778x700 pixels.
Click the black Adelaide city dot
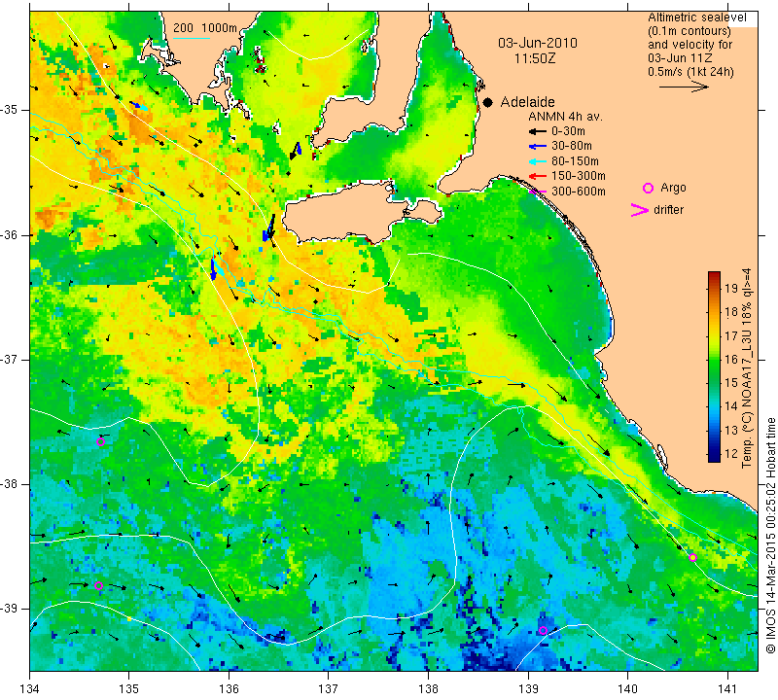click(x=488, y=102)
